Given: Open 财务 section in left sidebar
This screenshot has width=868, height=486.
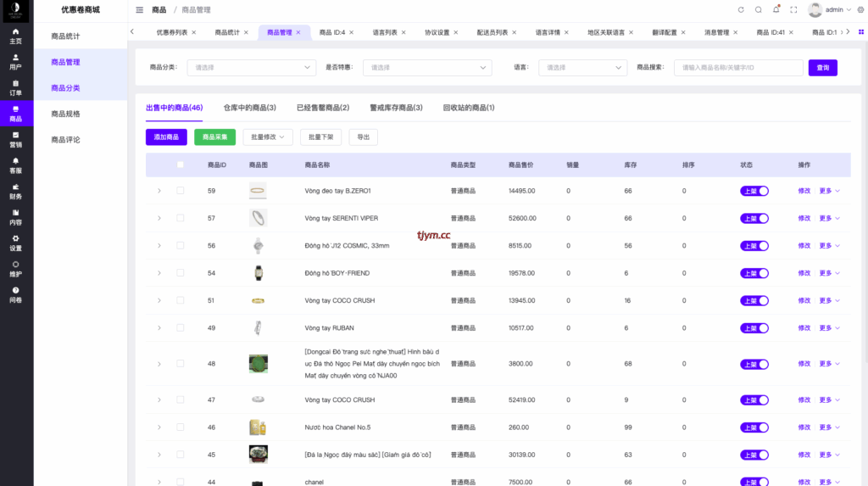Looking at the screenshot, I should [16, 191].
